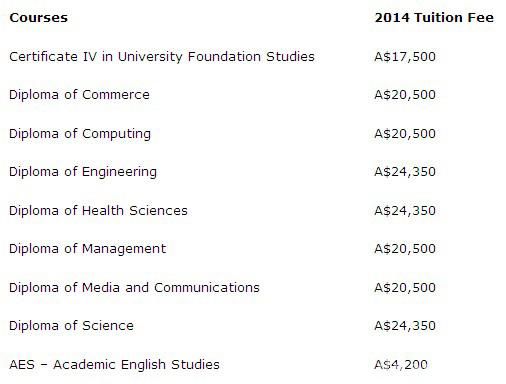Click the Diploma of Management fee
506x384 pixels.
click(405, 249)
